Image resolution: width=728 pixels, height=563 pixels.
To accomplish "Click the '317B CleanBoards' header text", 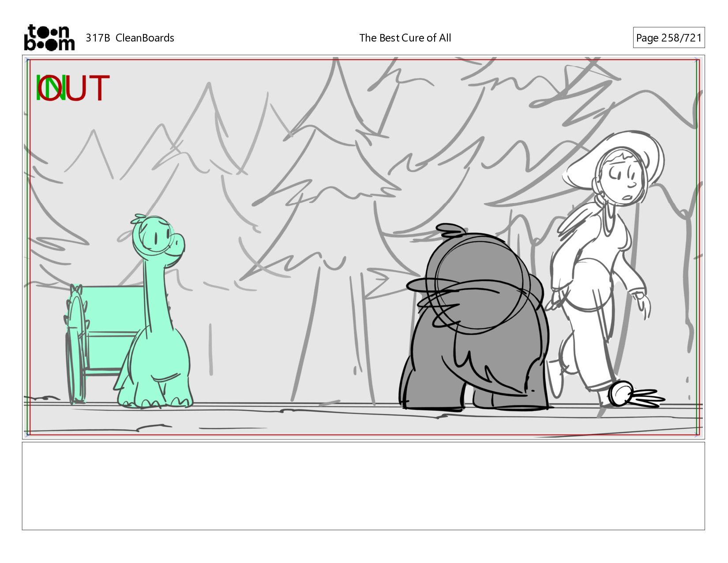I will 130,38.
